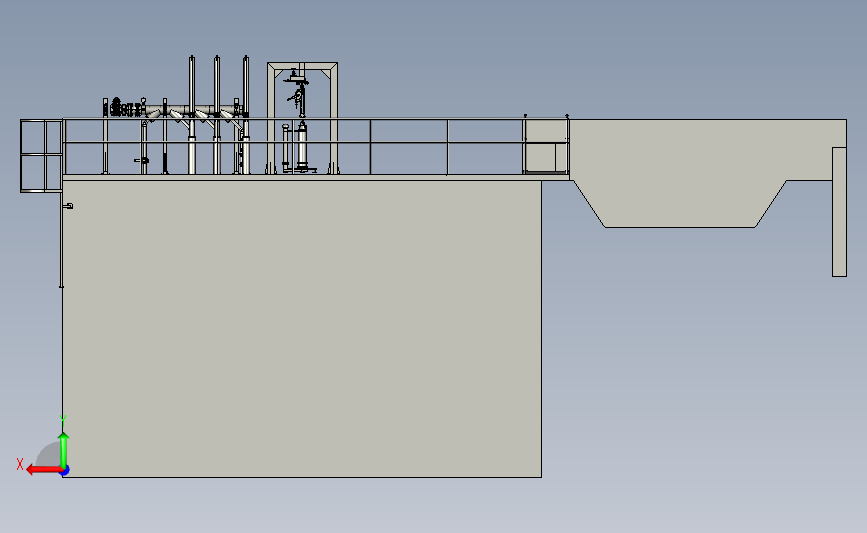Click the red X axis arrow
Screen dimensions: 867x533
point(44,470)
